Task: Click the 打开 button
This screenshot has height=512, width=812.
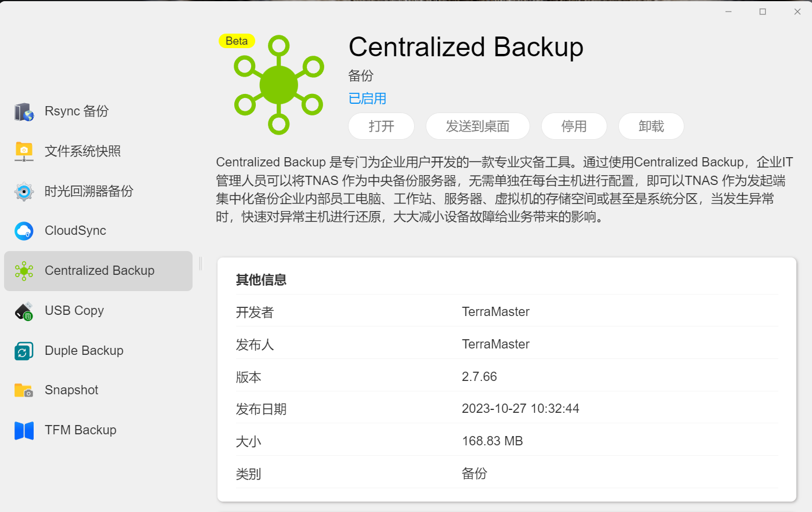Action: coord(381,126)
